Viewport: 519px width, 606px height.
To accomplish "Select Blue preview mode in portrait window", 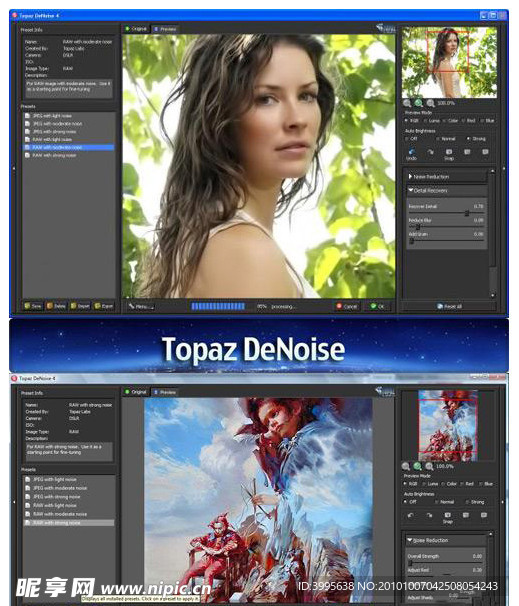I will pos(488,121).
